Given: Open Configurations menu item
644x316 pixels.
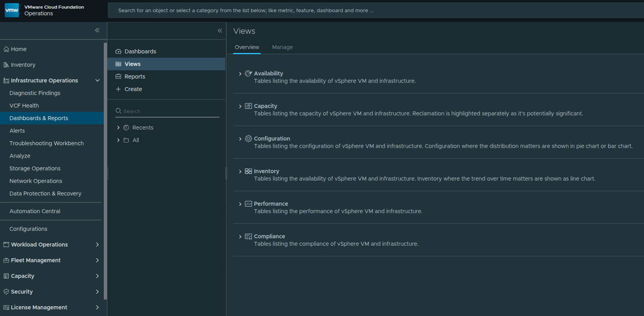Looking at the screenshot, I should [x=51, y=229].
